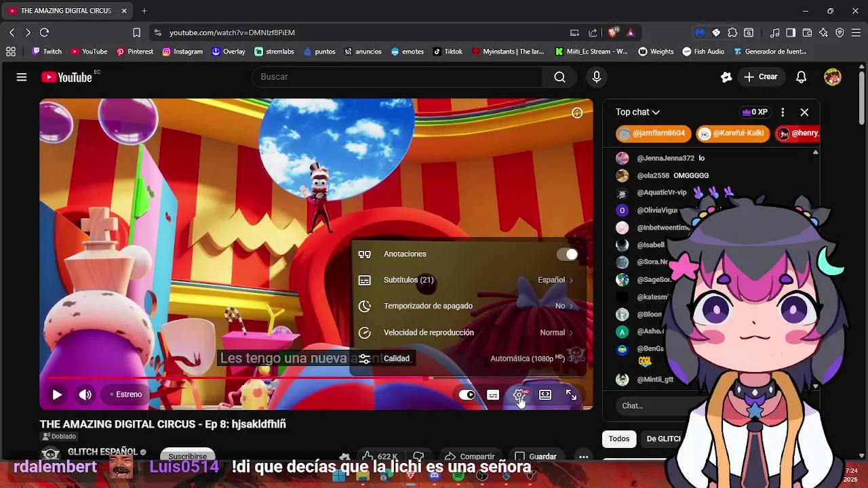Viewport: 868px width, 488px height.
Task: Open the Instagram bookmark
Action: pyautogui.click(x=182, y=52)
